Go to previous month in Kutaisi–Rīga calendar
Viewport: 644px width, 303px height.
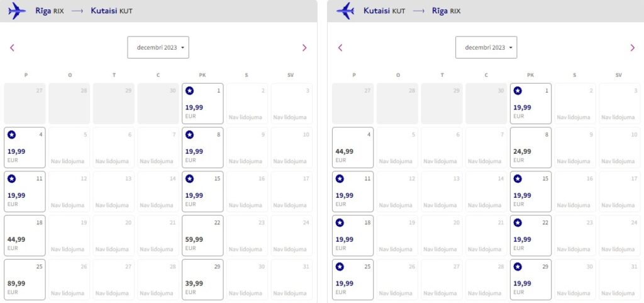[x=340, y=48]
